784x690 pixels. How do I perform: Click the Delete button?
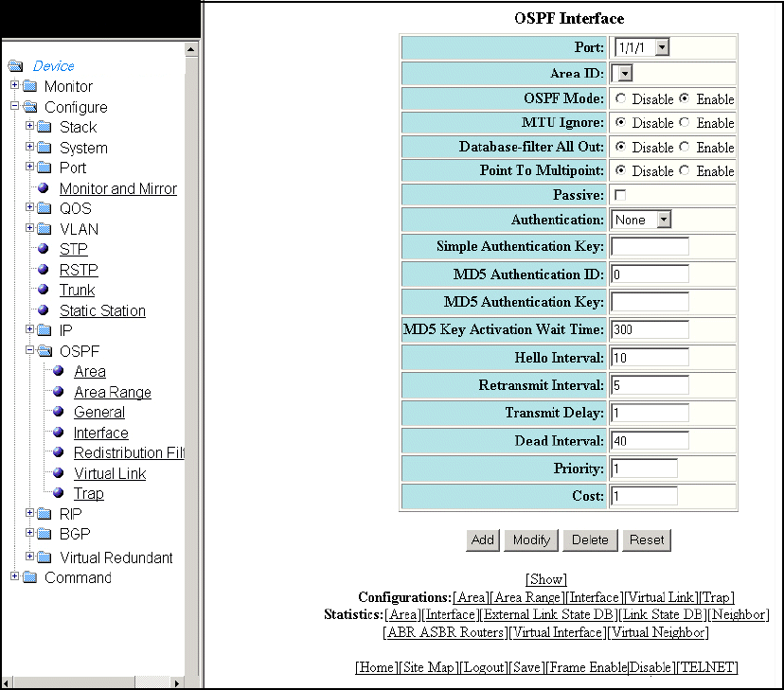pos(590,540)
